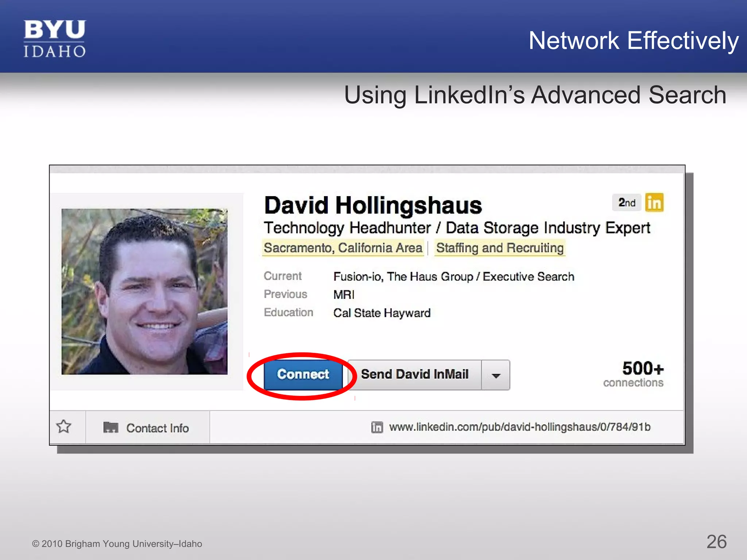Click the Network Effectively slide title
This screenshot has height=560, width=747.
click(633, 40)
